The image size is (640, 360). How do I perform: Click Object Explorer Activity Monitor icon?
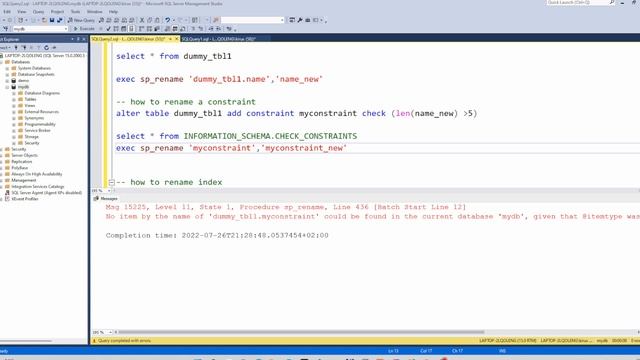click(54, 48)
